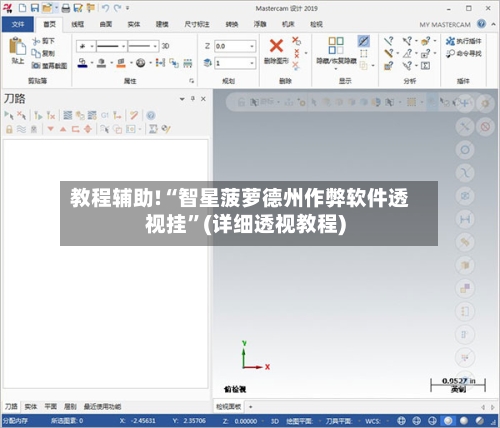
Task: Click the WCS label in status bar
Action: pyautogui.click(x=373, y=421)
